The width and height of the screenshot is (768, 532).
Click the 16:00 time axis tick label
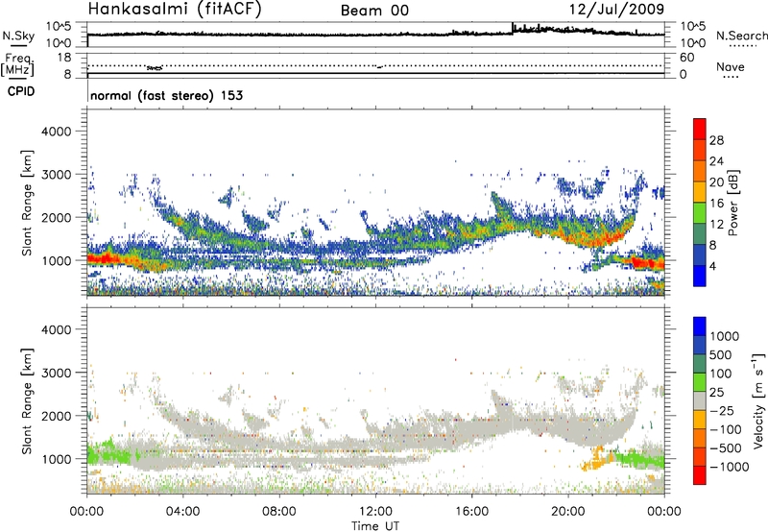[x=471, y=512]
